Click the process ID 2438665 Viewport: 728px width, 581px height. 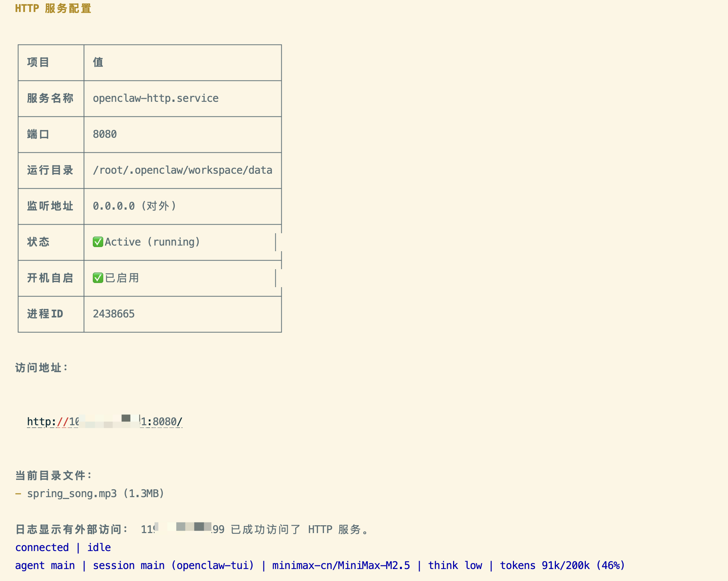pos(113,314)
